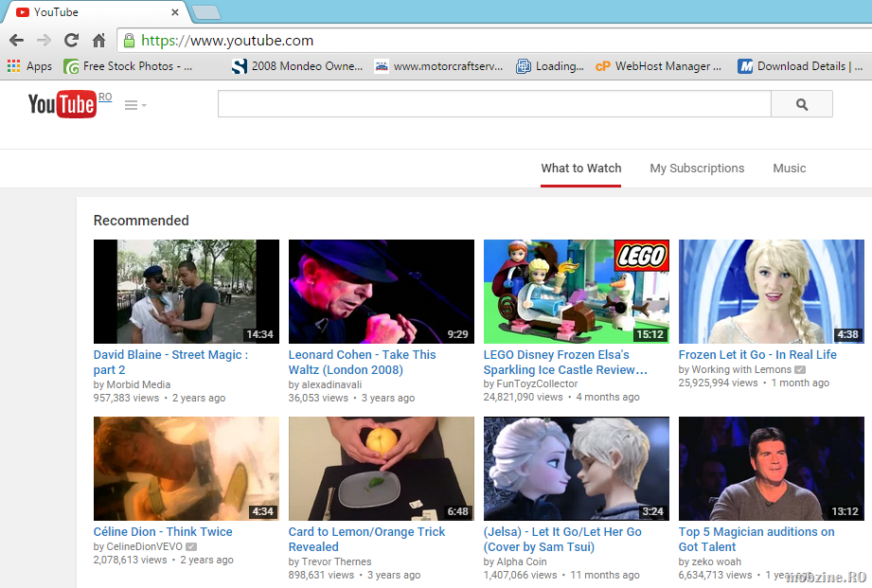872x588 pixels.
Task: Open the Apps bookmarks shortcut
Action: coord(29,66)
